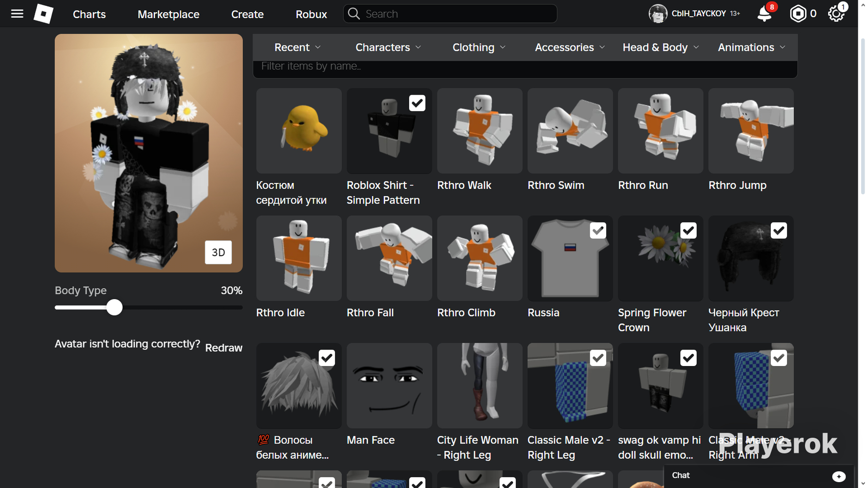
Task: Select the Rthro Climb animation
Action: [x=480, y=258]
